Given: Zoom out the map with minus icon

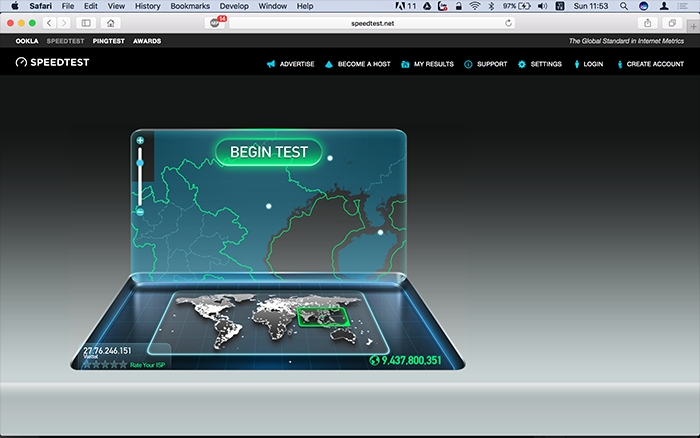Looking at the screenshot, I should [140, 212].
